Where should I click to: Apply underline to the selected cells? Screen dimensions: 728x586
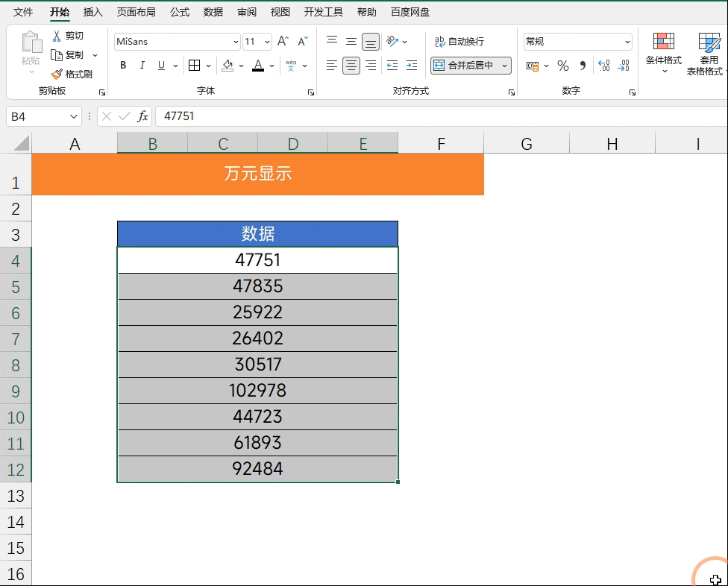pyautogui.click(x=160, y=66)
